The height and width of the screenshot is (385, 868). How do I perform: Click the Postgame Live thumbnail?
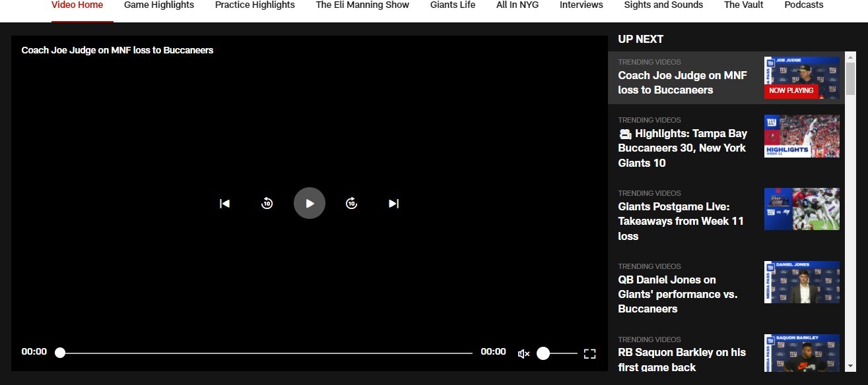click(802, 209)
